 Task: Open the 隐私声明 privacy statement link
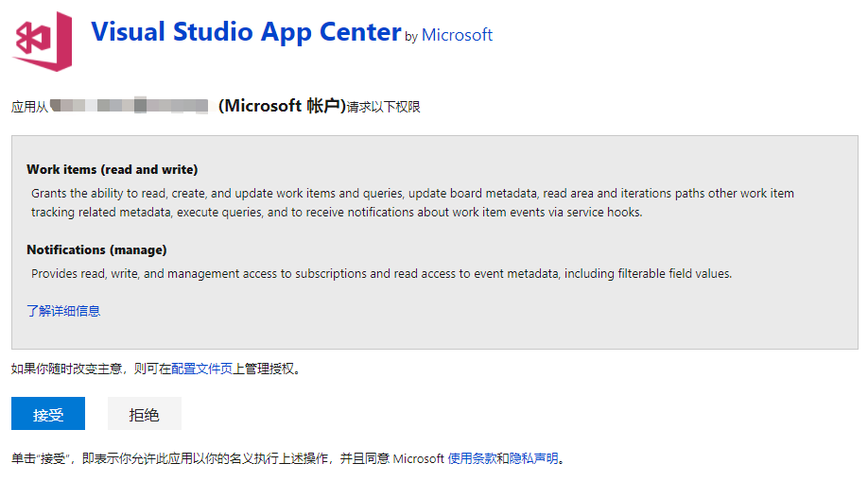[x=533, y=458]
